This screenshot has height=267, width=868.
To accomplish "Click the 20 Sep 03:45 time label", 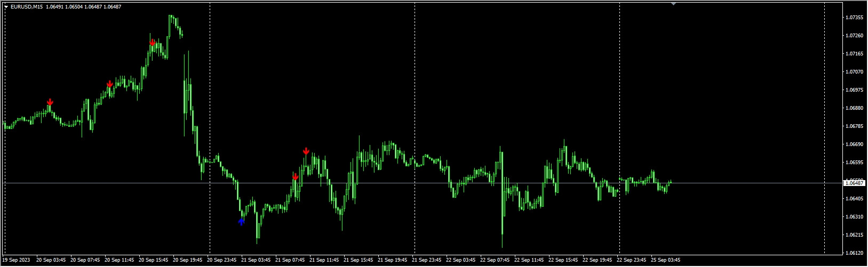I will pos(51,260).
